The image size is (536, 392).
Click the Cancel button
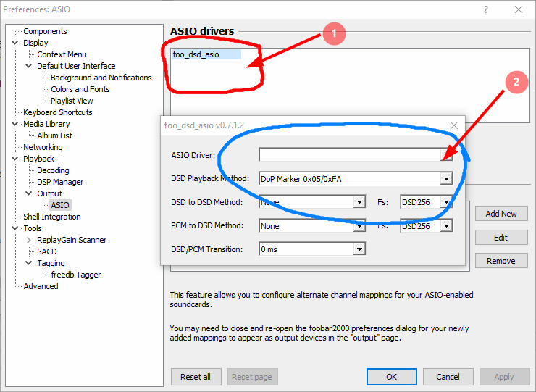[448, 377]
